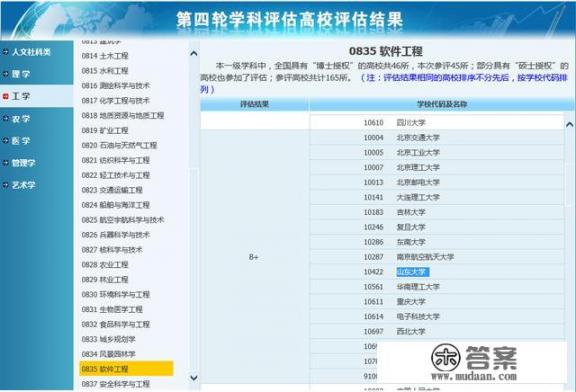Screen dimensions: 576x392
Task: Select discipline 0816 测绘科学与技术
Action: 116,86
